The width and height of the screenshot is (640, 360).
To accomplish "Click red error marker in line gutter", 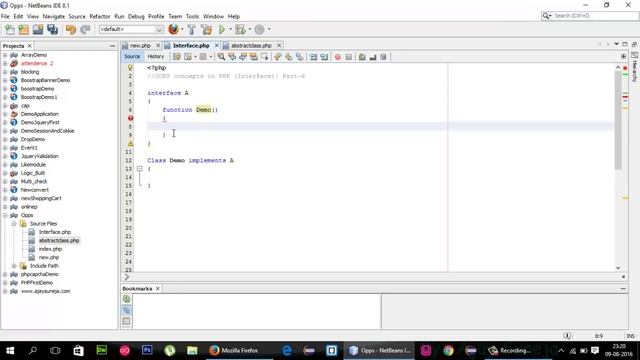I will click(x=130, y=118).
